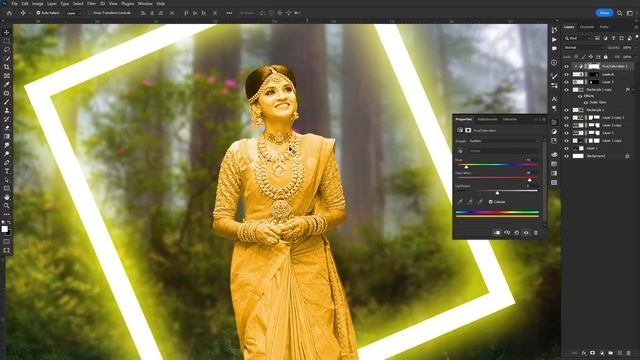Open the Filter menu
The width and height of the screenshot is (640, 360).
point(91,4)
